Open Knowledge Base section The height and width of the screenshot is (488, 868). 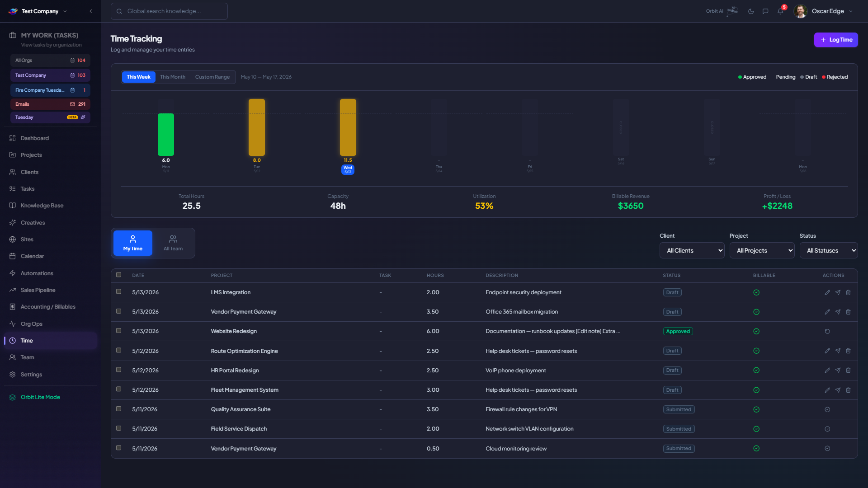[x=50, y=206]
